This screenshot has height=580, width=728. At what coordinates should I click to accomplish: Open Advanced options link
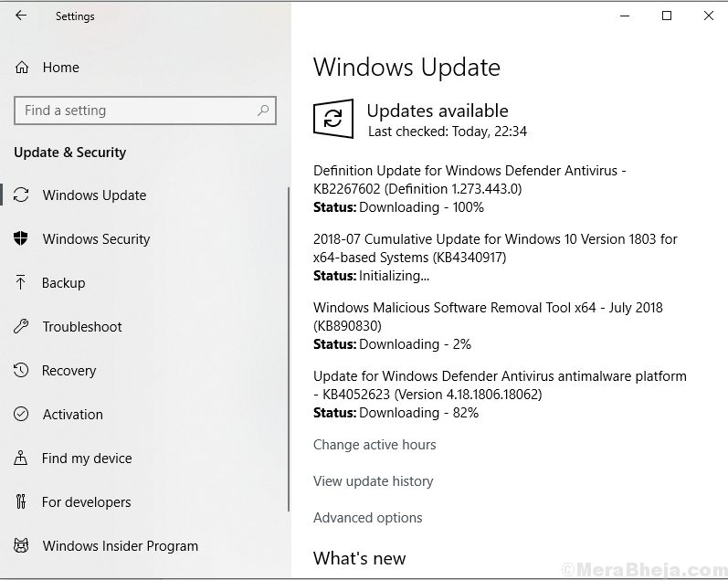point(368,517)
